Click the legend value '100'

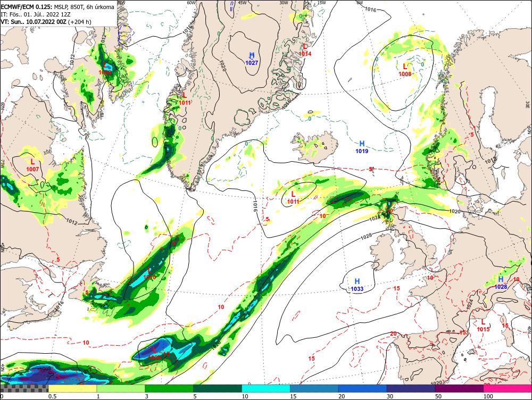pos(488,396)
